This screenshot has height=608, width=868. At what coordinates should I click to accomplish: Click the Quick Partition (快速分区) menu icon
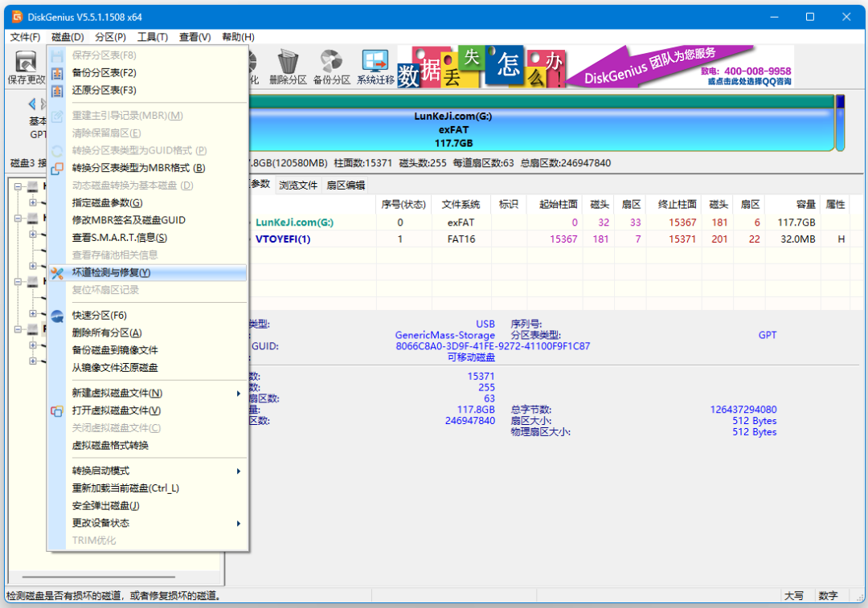click(57, 316)
